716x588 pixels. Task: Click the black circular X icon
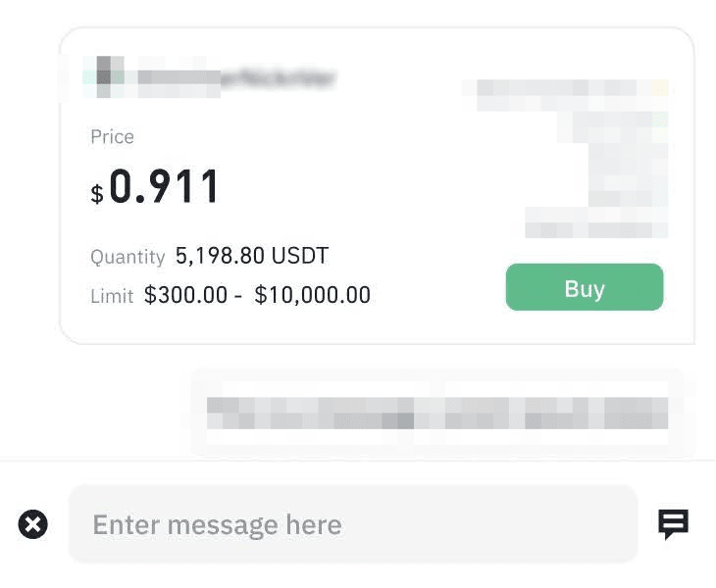pyautogui.click(x=33, y=524)
